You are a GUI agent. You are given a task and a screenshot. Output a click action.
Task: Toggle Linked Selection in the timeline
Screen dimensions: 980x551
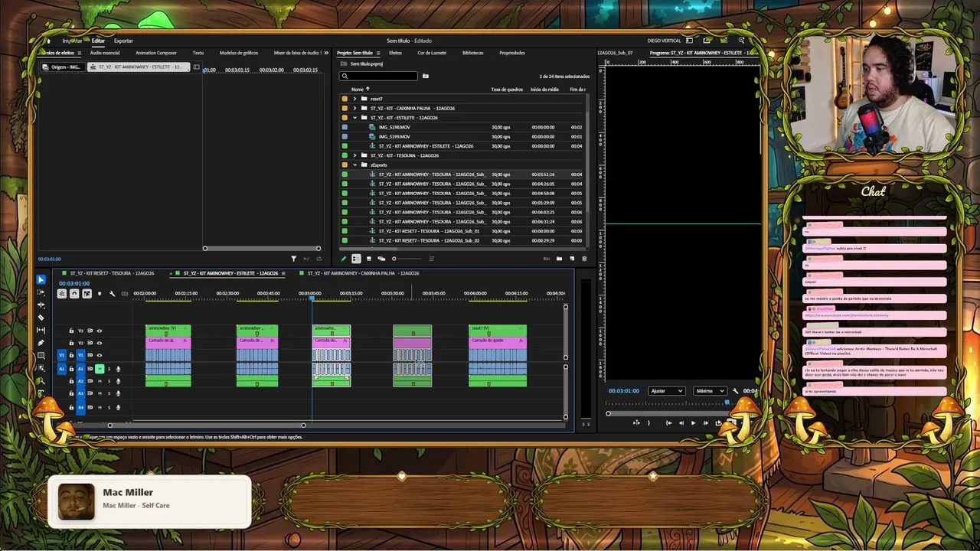point(87,294)
